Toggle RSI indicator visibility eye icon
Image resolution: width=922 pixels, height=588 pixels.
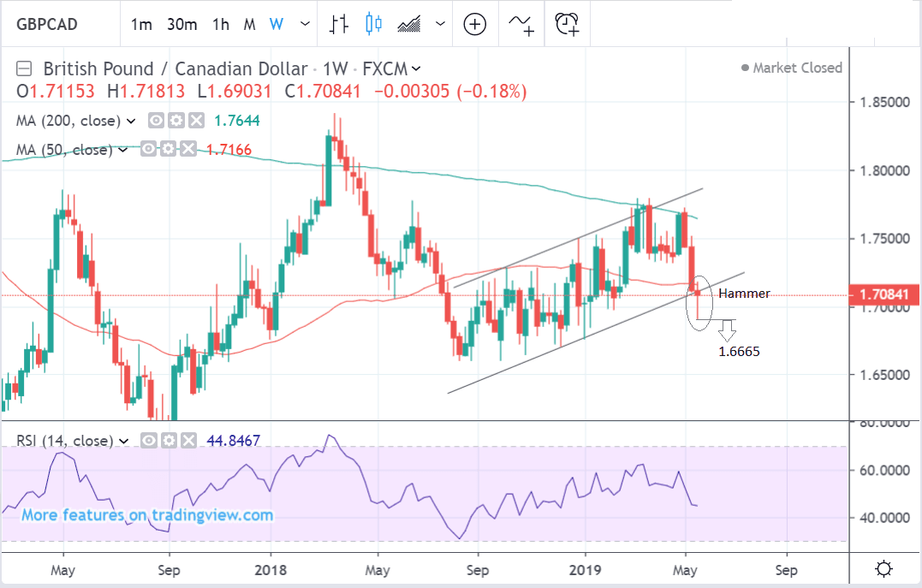[147, 441]
